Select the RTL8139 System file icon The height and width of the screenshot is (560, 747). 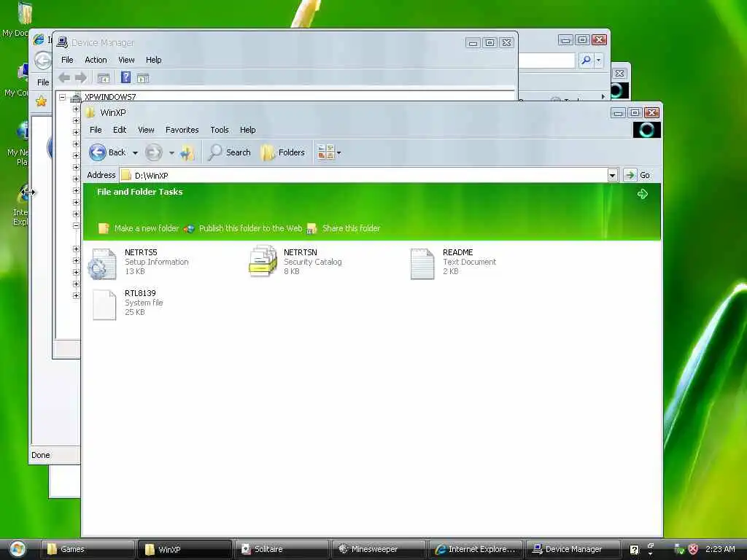tap(104, 305)
